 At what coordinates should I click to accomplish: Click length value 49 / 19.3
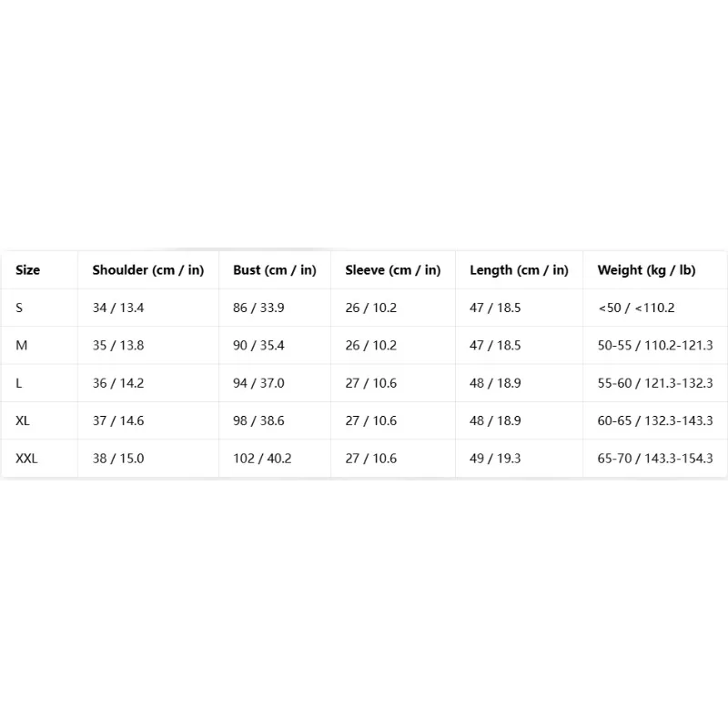pyautogui.click(x=495, y=459)
